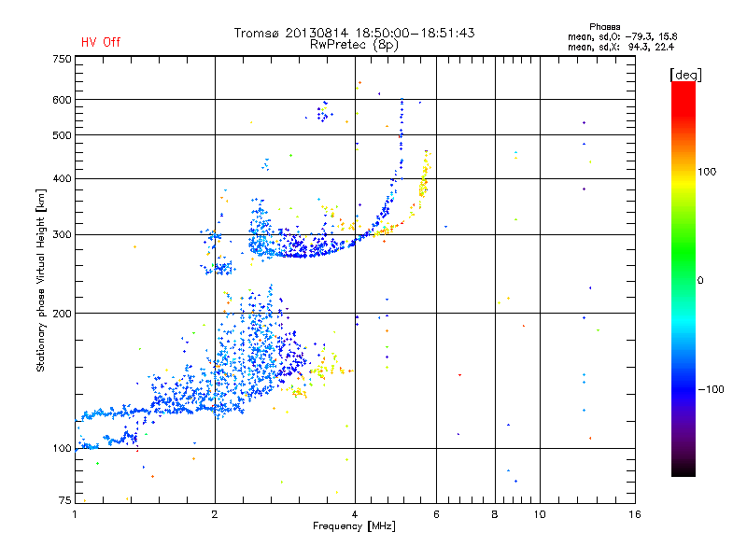Click the 'RwPretec (8p)' subtitle
Screen dimensions: 747x560
click(354, 45)
